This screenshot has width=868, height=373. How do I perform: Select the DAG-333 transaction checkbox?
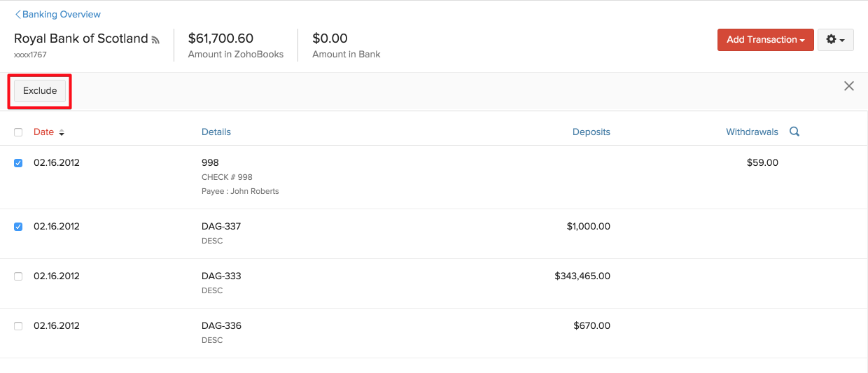pyautogui.click(x=18, y=276)
